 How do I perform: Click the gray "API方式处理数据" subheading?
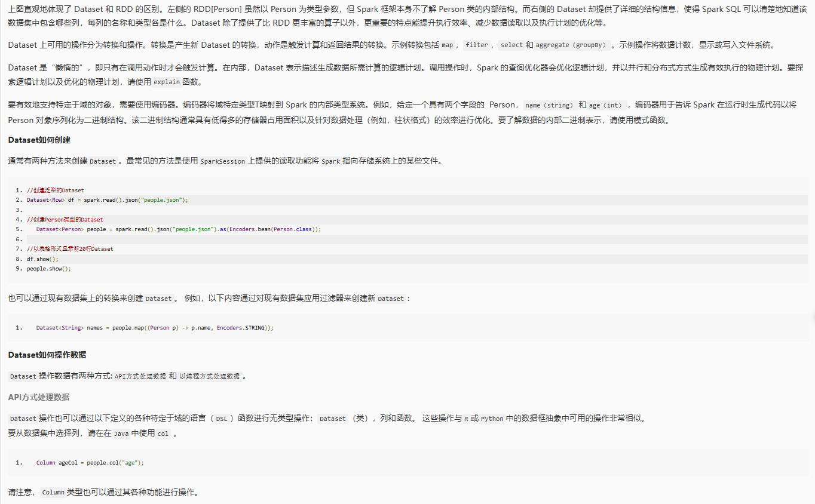[39, 397]
